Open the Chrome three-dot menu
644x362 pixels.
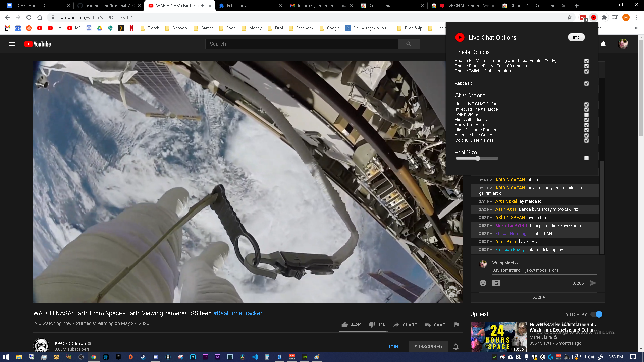(637, 17)
